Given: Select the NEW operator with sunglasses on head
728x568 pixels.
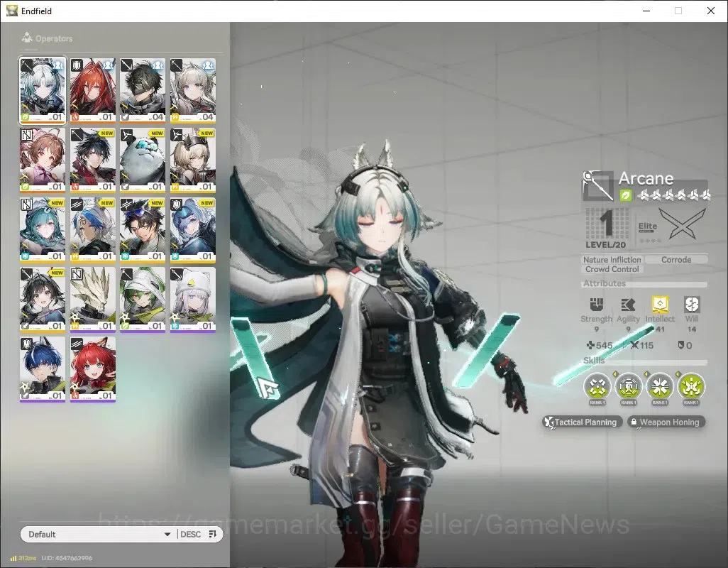Looking at the screenshot, I should tap(143, 230).
